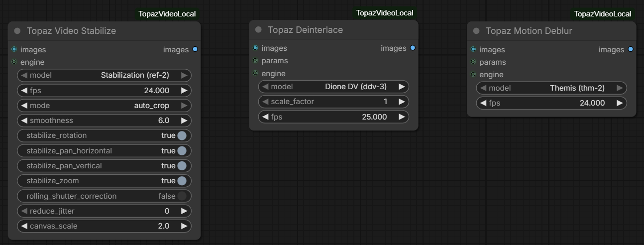Click engine input socket on Motion Deblur
This screenshot has height=245, width=644.
(x=473, y=74)
